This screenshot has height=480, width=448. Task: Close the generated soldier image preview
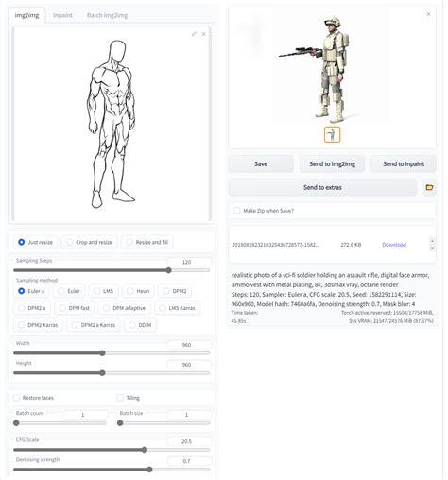pyautogui.click(x=428, y=14)
